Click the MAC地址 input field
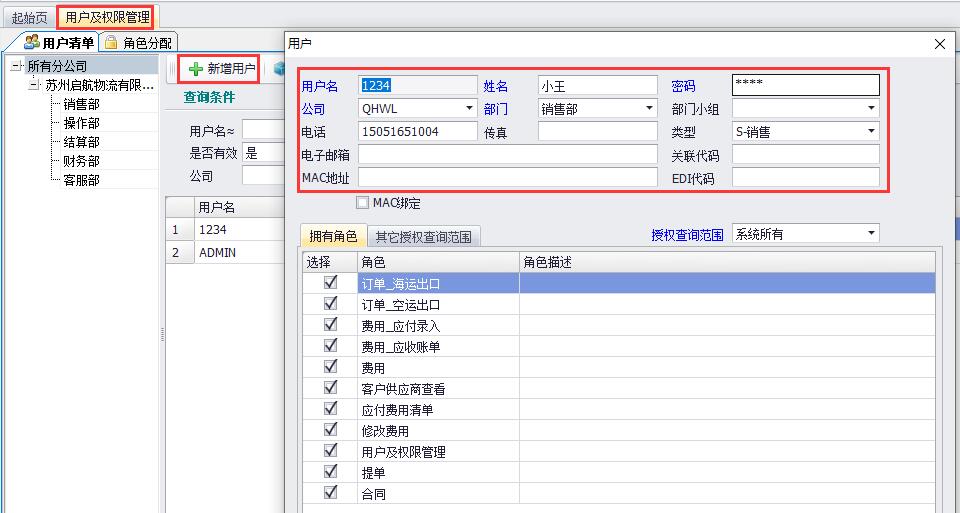The width and height of the screenshot is (960, 513). [508, 178]
